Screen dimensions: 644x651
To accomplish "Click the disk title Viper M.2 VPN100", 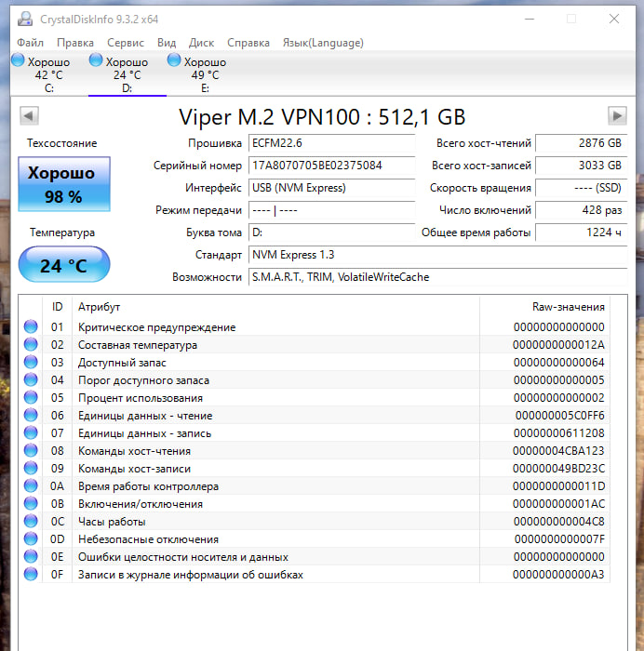I will [322, 117].
